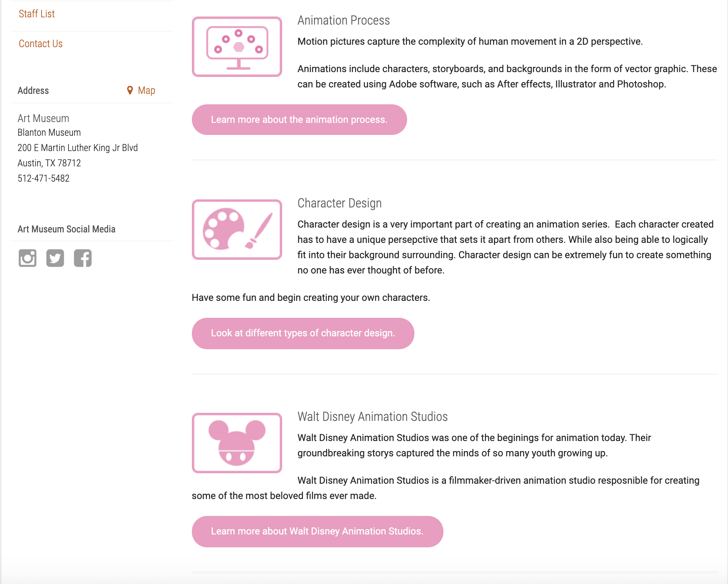
Task: Click 'Learn more about Walt Disney Animation Studios' button
Action: (317, 532)
